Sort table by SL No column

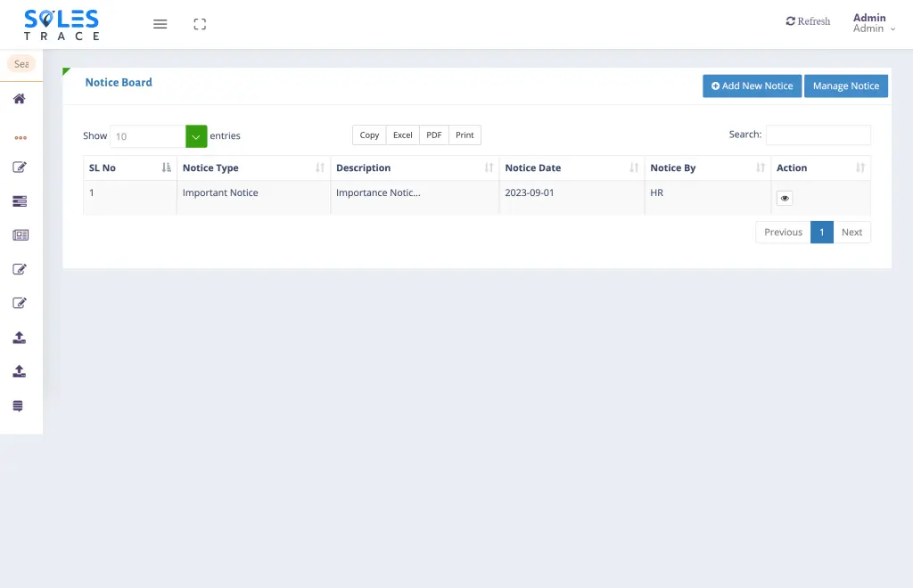(130, 167)
